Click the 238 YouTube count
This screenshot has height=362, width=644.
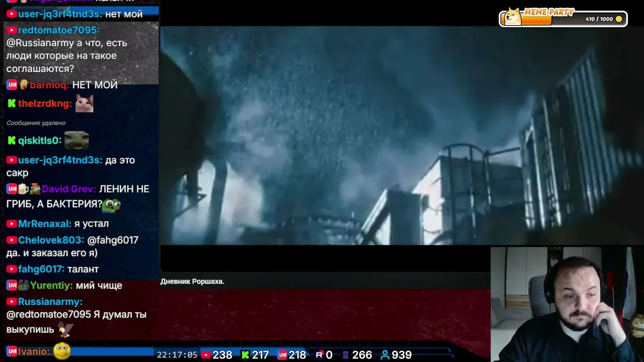222,355
